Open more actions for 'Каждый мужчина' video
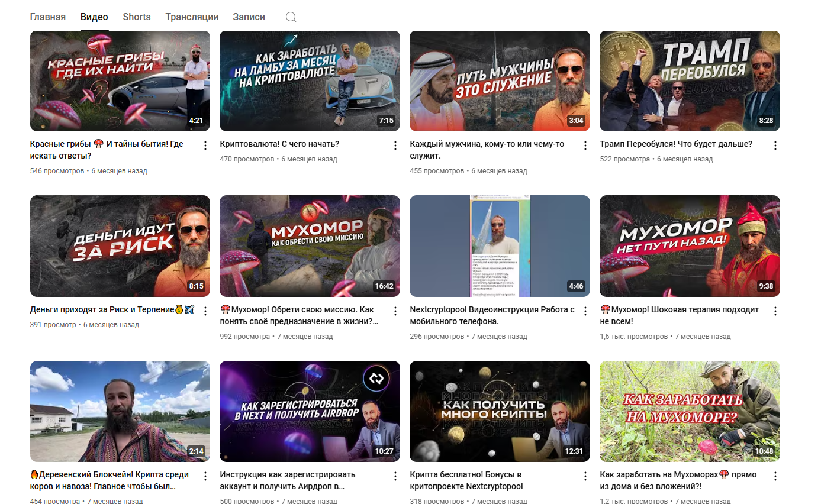This screenshot has height=504, width=821. coord(585,146)
